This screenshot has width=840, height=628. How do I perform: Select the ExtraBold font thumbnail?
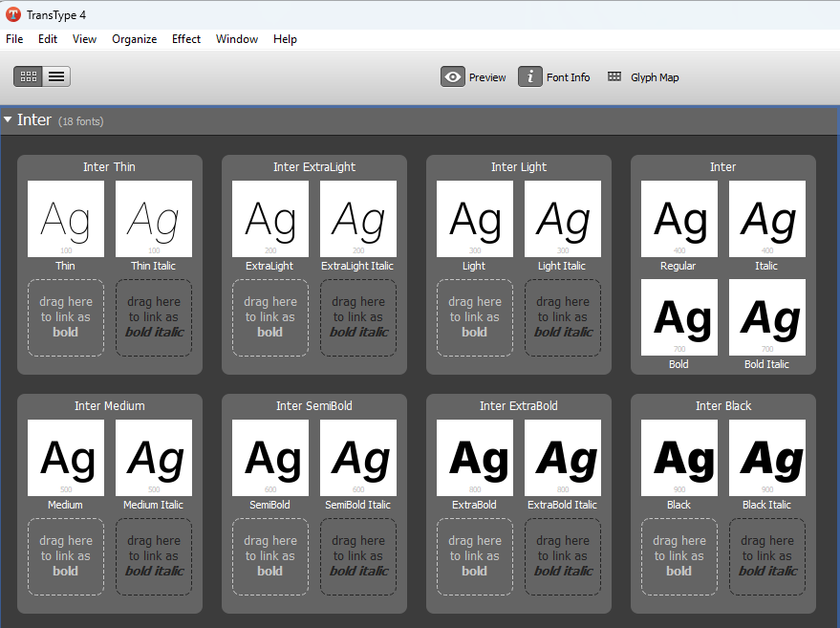[475, 458]
